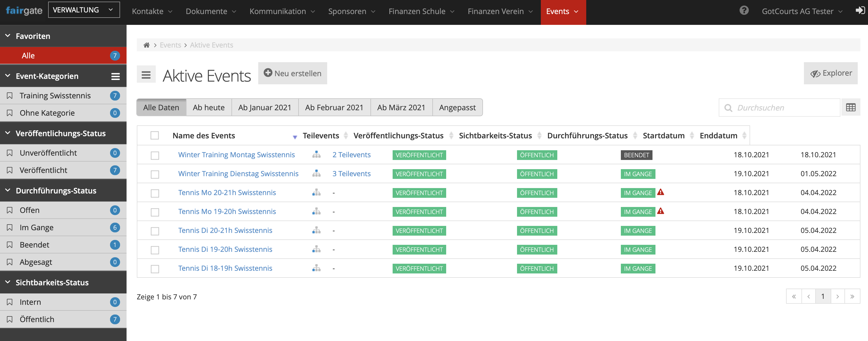Filter by Ab Februar 2021

(334, 107)
